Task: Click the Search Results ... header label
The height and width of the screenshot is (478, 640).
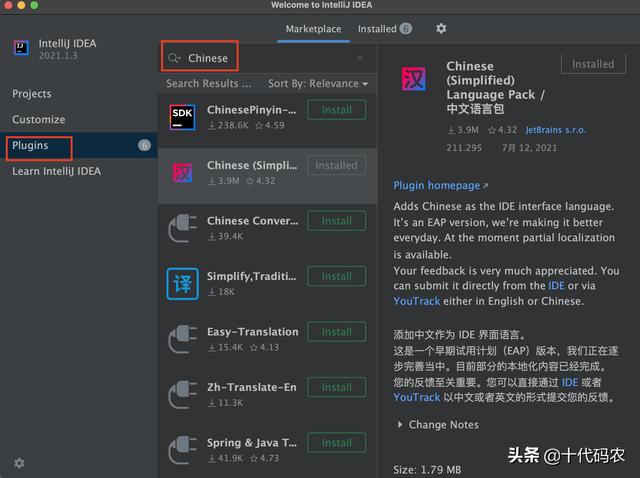Action: (x=209, y=84)
